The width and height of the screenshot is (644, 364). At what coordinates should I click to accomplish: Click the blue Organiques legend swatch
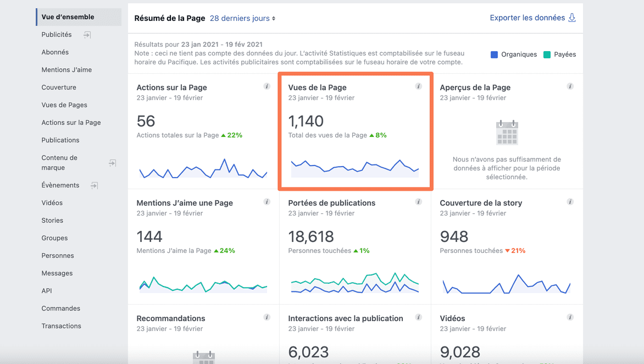click(494, 54)
